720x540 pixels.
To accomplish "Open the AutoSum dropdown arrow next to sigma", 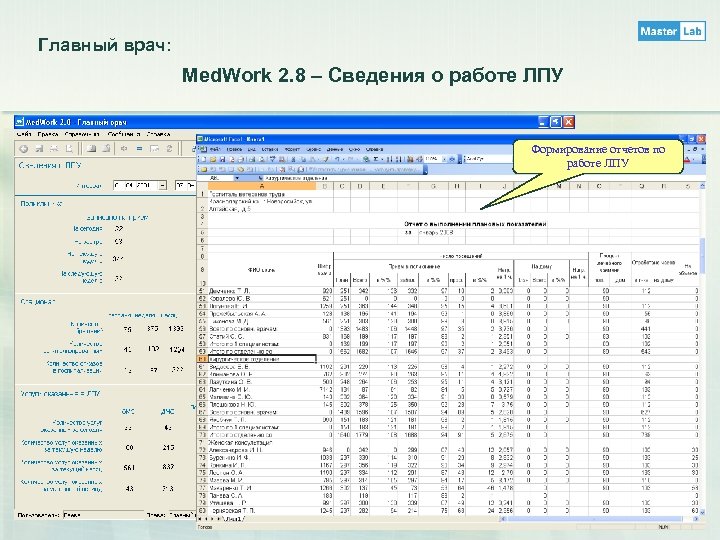I will click(381, 159).
